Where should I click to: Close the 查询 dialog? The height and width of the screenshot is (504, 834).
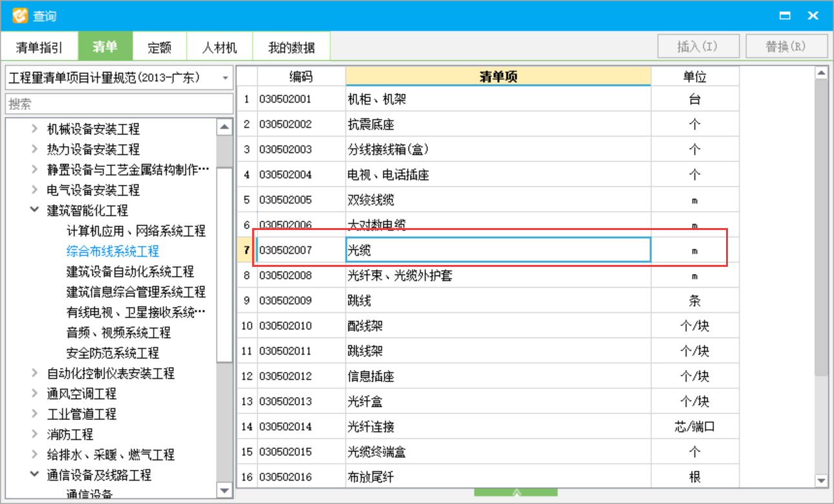(x=813, y=16)
